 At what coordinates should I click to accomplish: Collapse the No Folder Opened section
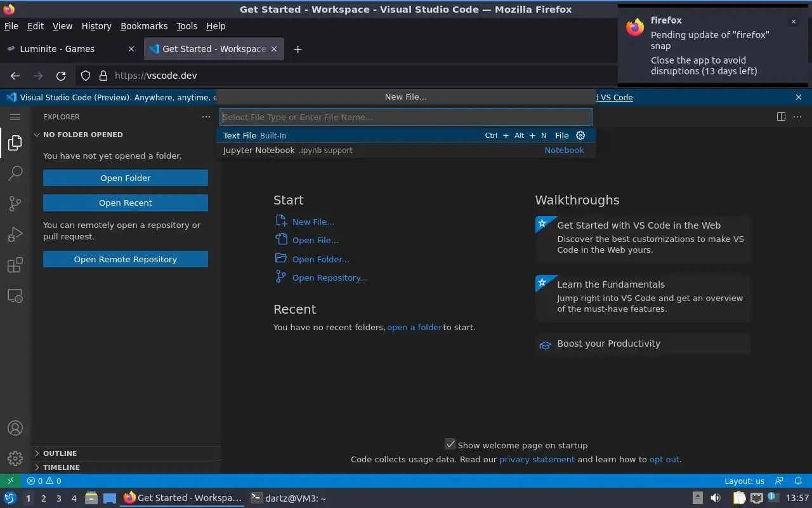pyautogui.click(x=126, y=135)
